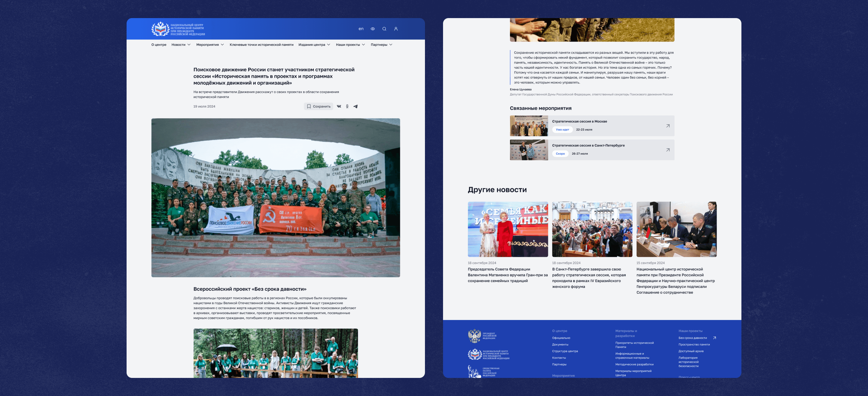Share article via Odnoklassniki icon
Screen dimensions: 868x396
click(347, 106)
